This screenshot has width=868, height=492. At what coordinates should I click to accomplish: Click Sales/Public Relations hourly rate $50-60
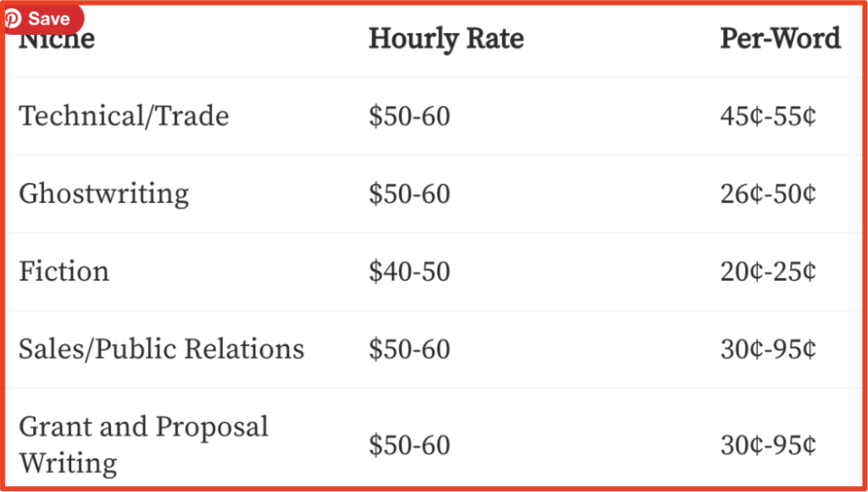coord(409,349)
